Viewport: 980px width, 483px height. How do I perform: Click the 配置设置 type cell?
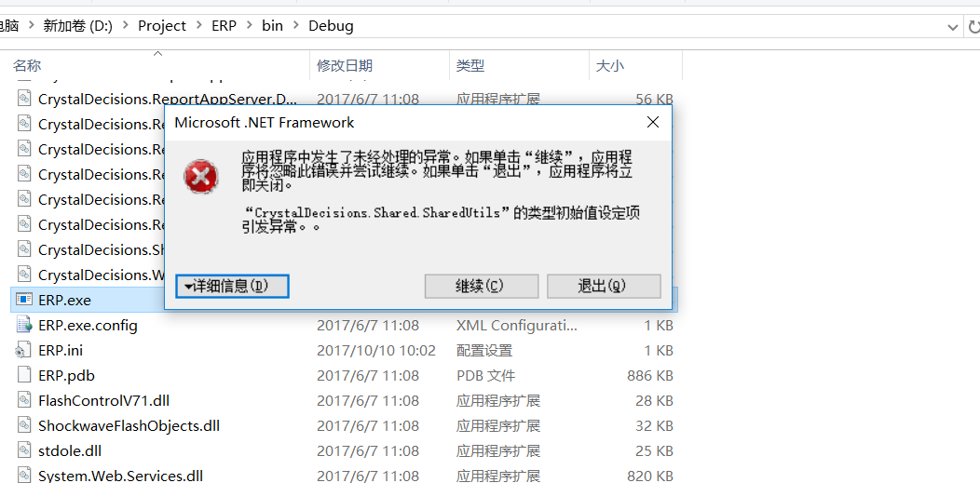pos(484,351)
